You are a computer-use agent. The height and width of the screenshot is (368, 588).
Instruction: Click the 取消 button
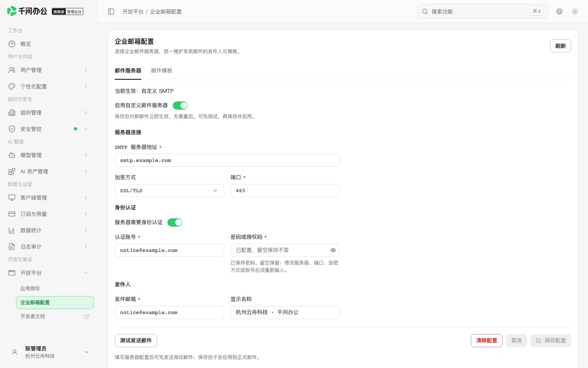[517, 341]
